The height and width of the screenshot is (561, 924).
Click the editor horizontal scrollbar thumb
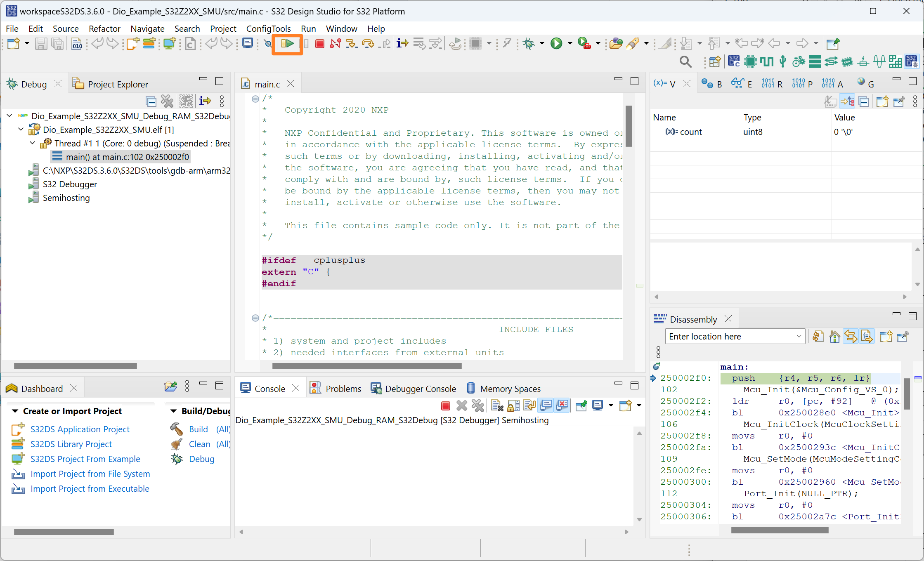coord(366,366)
